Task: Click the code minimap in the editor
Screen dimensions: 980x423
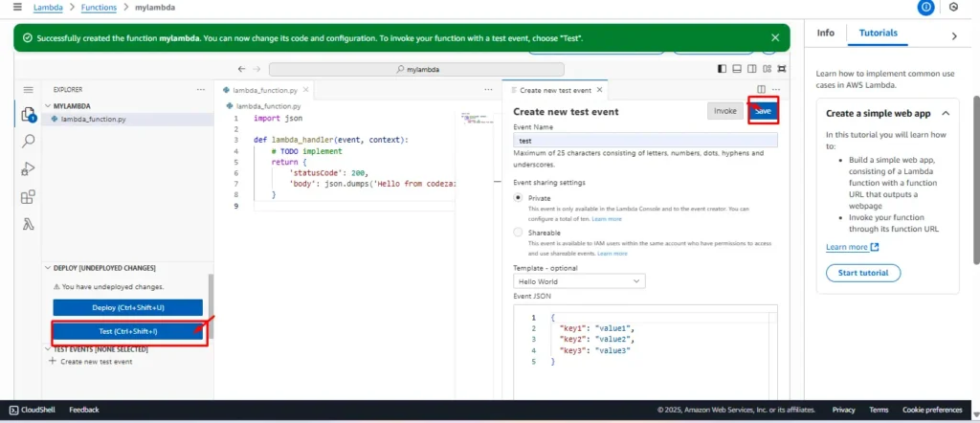Action: [x=479, y=117]
